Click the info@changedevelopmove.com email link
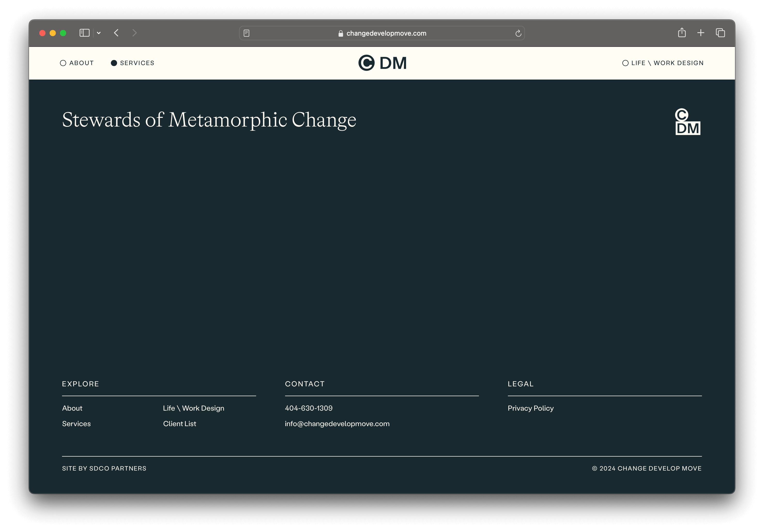The image size is (764, 532). click(337, 424)
